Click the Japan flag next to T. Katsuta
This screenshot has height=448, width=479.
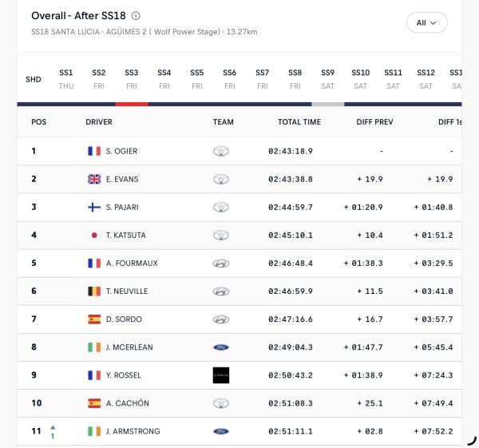(94, 236)
